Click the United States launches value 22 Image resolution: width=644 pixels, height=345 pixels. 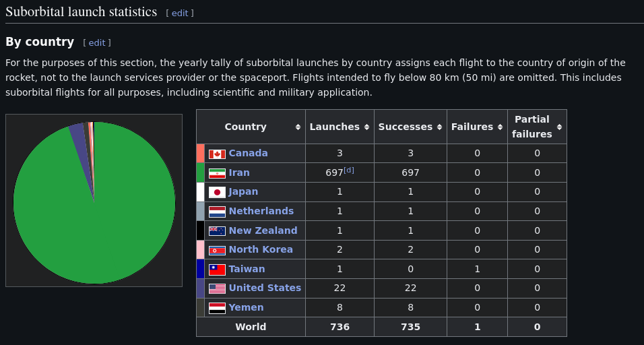click(x=340, y=288)
